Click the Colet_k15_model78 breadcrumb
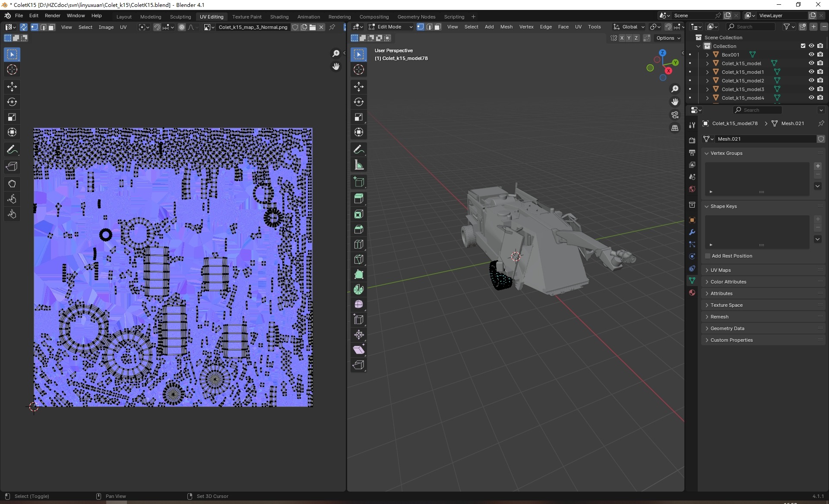 (x=734, y=123)
